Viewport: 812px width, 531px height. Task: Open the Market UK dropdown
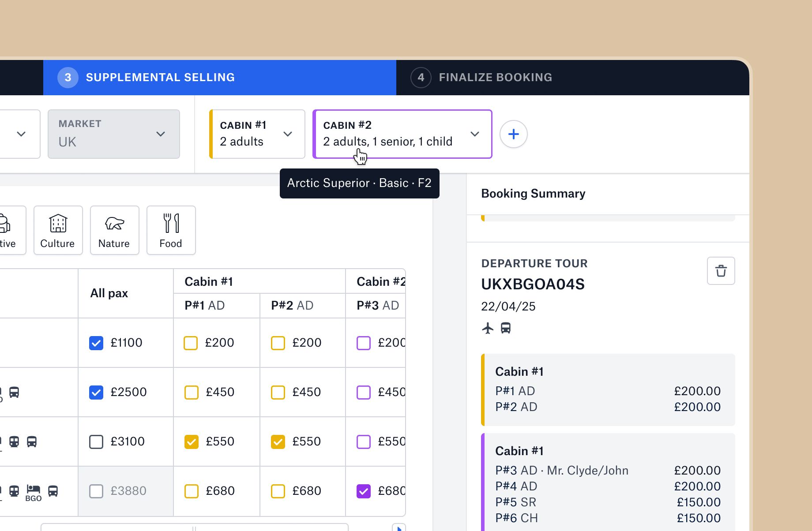(x=114, y=134)
